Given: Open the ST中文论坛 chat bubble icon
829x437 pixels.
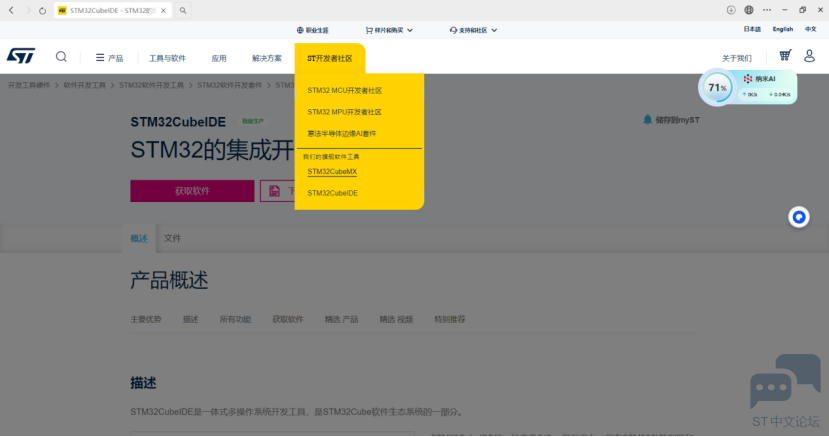Looking at the screenshot, I should point(785,381).
